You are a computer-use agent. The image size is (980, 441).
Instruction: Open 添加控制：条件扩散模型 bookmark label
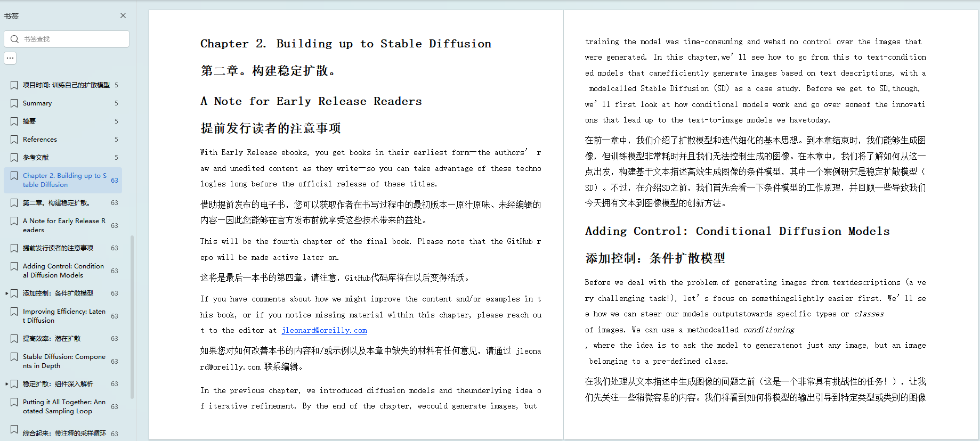pos(58,293)
